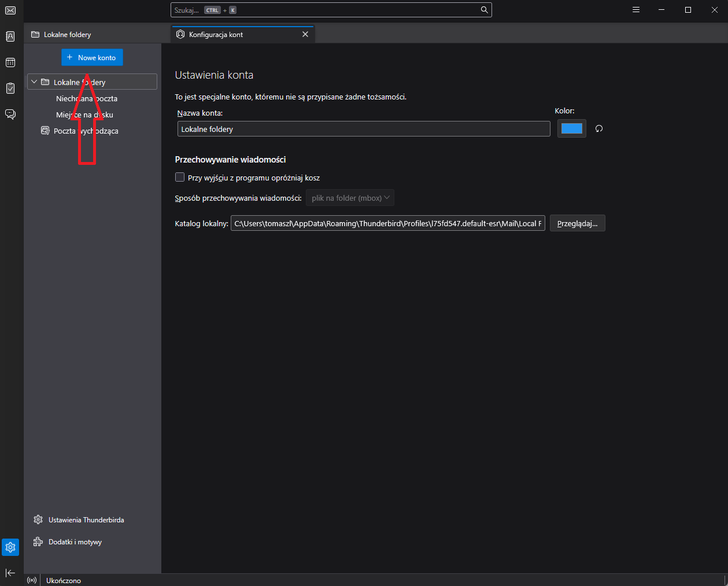The height and width of the screenshot is (586, 728).
Task: Open the account color swatch picker
Action: [x=571, y=128]
